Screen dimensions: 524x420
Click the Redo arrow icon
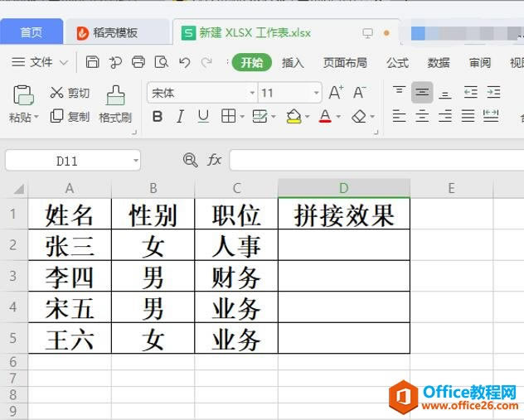(x=206, y=62)
